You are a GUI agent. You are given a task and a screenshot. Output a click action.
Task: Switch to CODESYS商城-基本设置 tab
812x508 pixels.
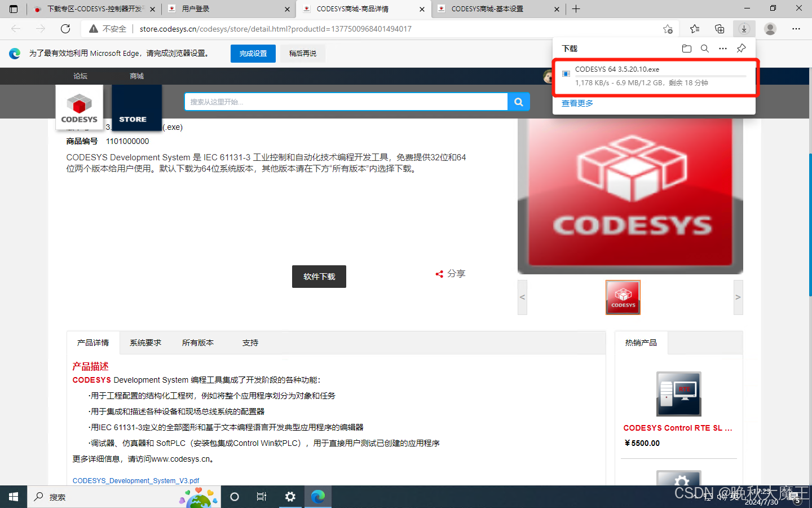(x=498, y=9)
